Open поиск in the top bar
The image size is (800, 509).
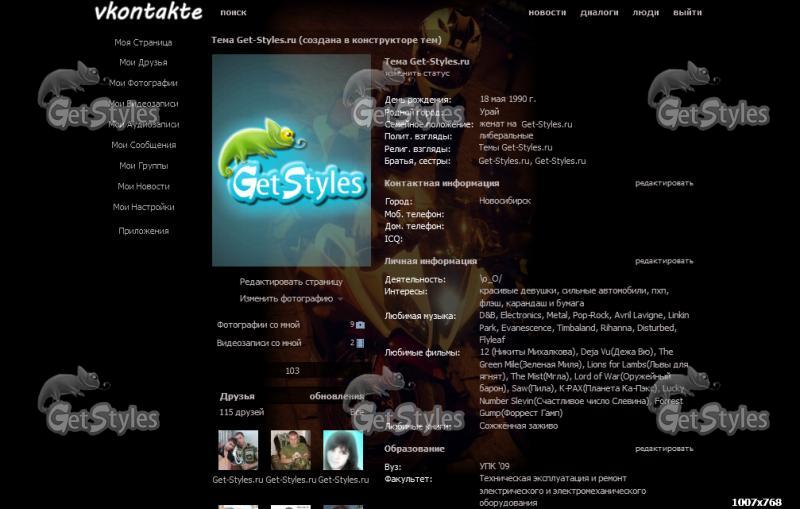tap(233, 12)
